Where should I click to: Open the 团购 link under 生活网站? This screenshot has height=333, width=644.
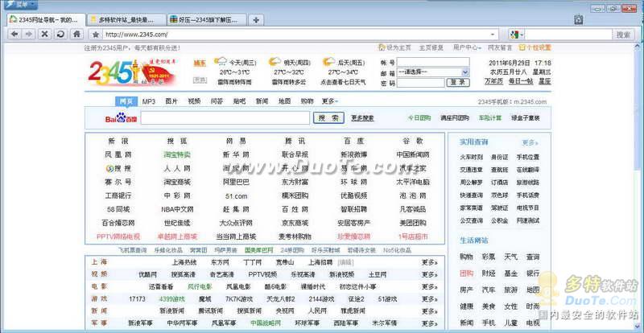(466, 273)
